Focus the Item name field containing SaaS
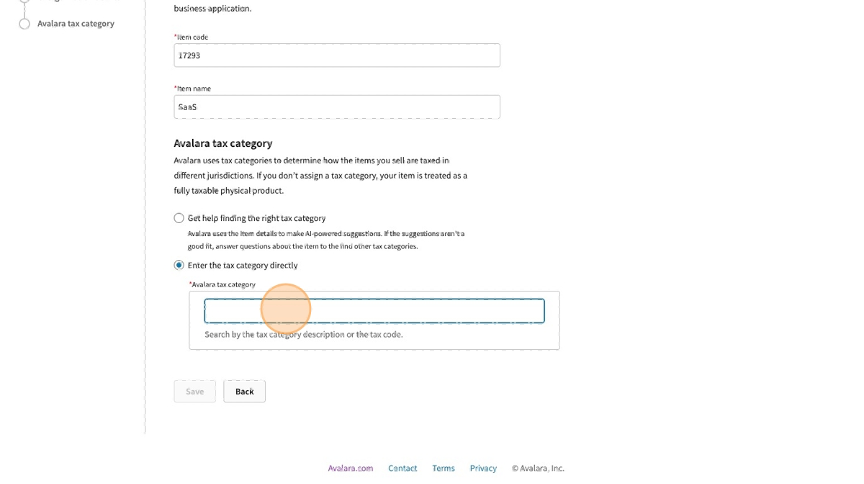The width and height of the screenshot is (864, 484). click(x=337, y=107)
